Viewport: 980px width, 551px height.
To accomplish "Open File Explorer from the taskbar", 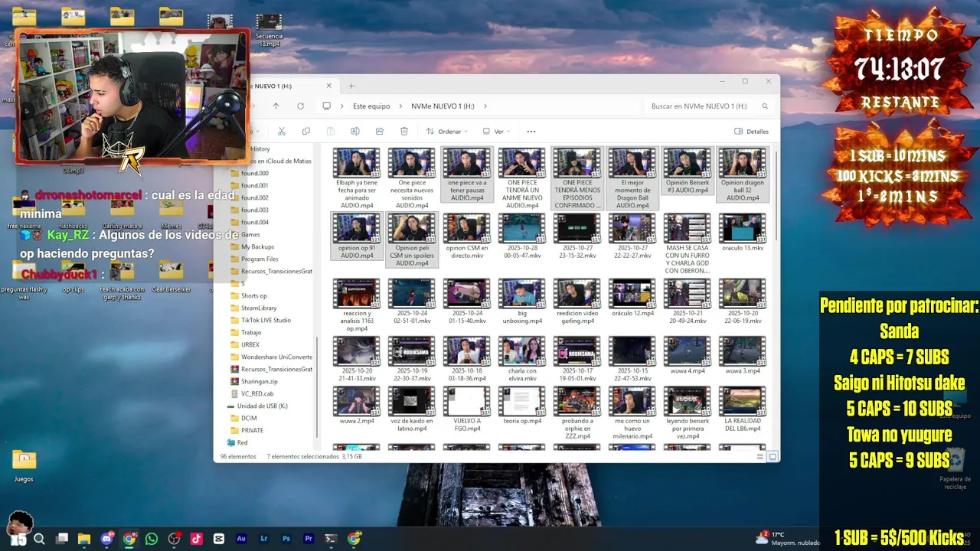I will pos(84,539).
